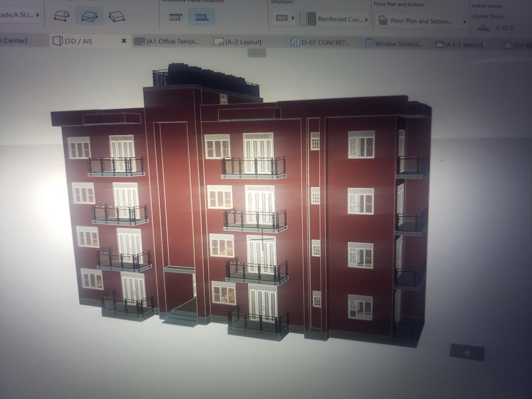Click the Home Story icon
The width and height of the screenshot is (532, 399).
point(483,28)
